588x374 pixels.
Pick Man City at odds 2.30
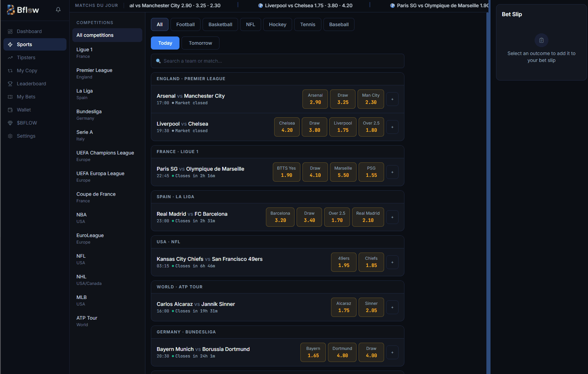pos(371,99)
